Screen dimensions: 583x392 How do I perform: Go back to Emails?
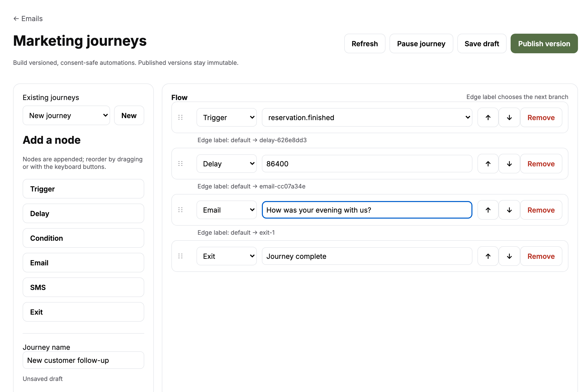coord(28,19)
